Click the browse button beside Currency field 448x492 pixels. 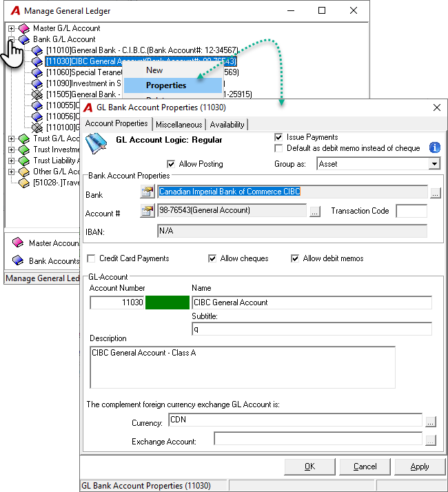(430, 422)
